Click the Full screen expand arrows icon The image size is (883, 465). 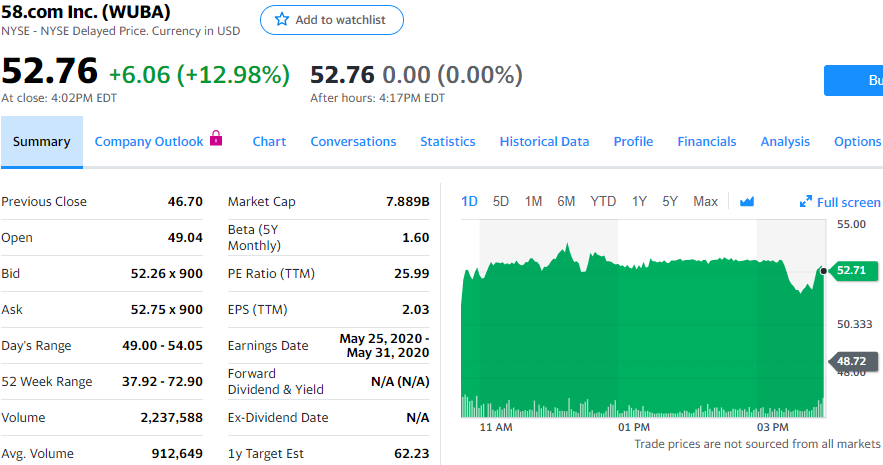(806, 202)
